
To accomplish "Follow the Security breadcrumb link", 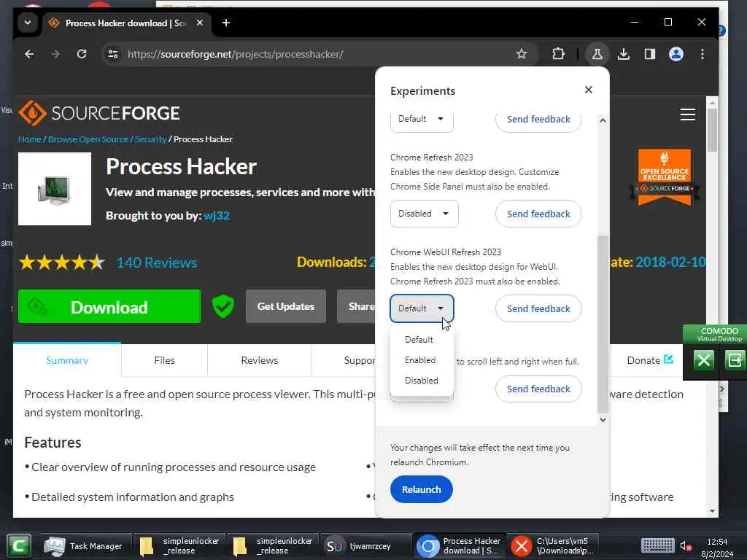I will point(150,139).
